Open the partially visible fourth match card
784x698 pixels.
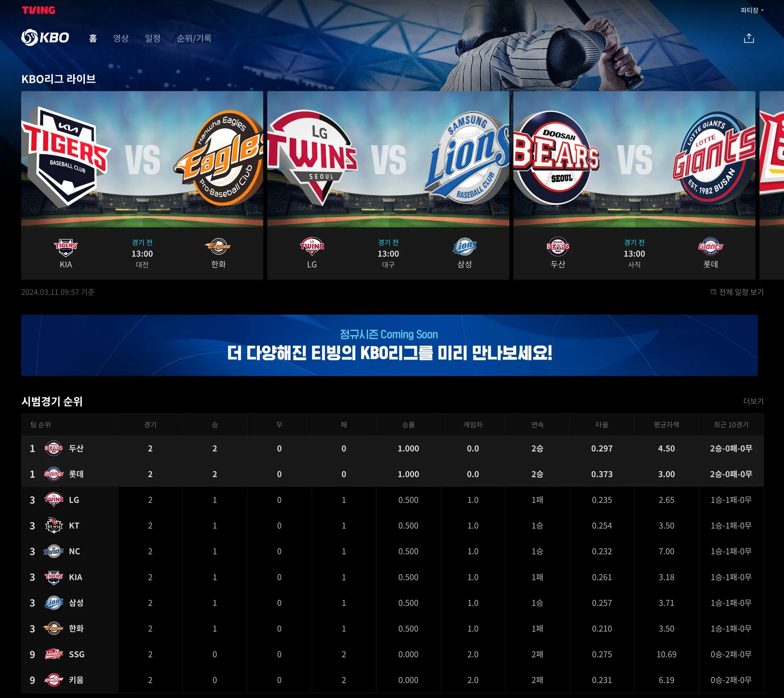coord(772,185)
